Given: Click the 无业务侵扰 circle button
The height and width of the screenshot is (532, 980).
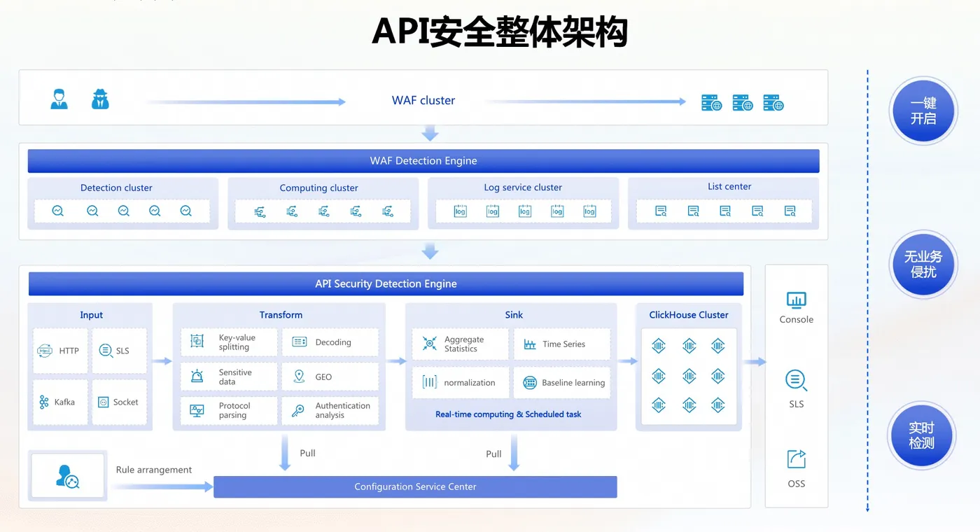Looking at the screenshot, I should click(923, 264).
